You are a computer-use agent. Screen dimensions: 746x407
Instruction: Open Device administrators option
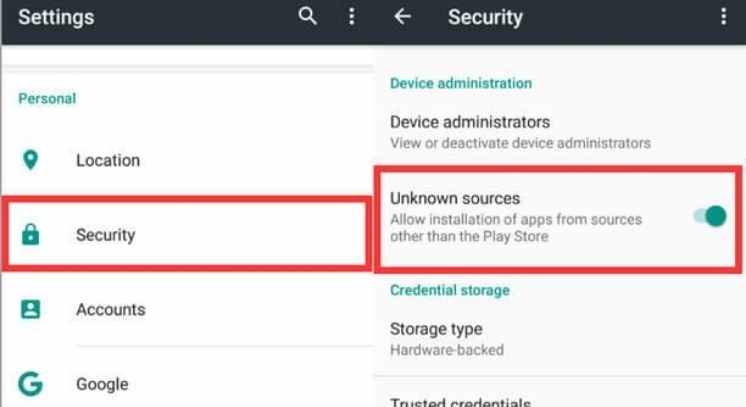pyautogui.click(x=560, y=132)
